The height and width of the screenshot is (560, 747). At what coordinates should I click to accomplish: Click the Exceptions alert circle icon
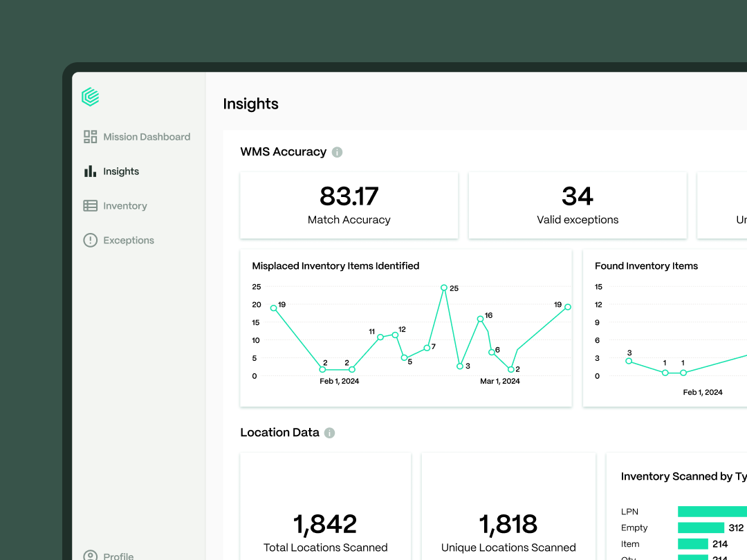pos(90,240)
